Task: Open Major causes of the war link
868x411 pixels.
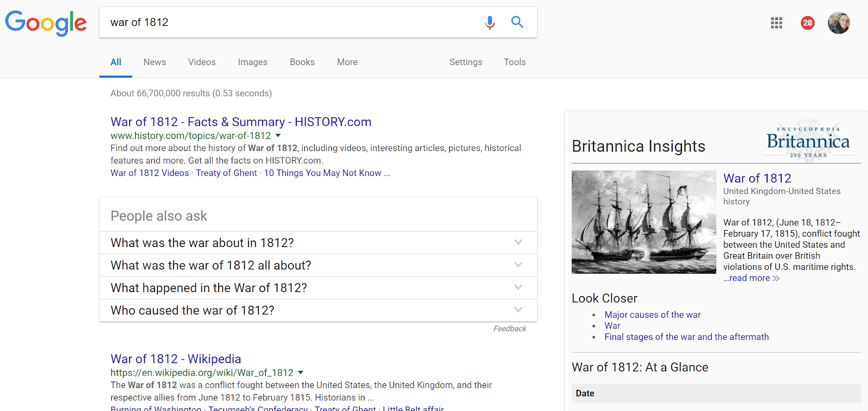Action: (653, 315)
